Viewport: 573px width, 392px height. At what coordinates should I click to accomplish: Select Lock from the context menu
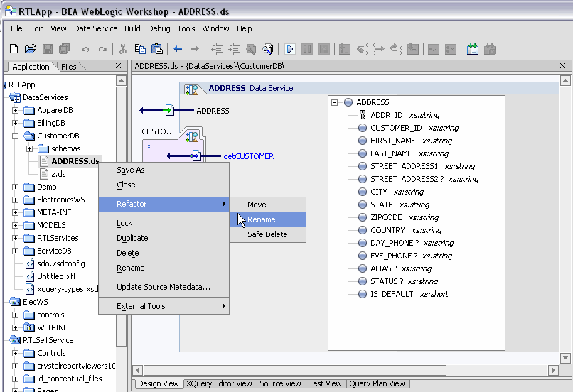click(x=164, y=223)
